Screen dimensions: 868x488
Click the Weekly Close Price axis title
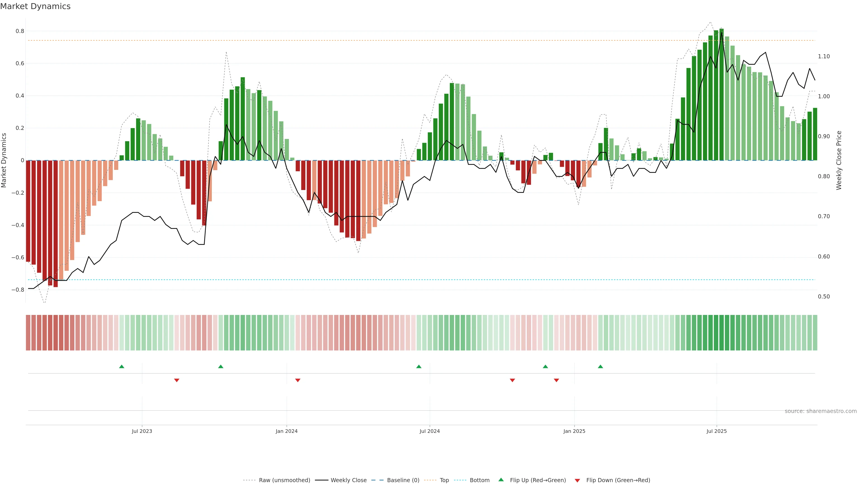pyautogui.click(x=839, y=160)
